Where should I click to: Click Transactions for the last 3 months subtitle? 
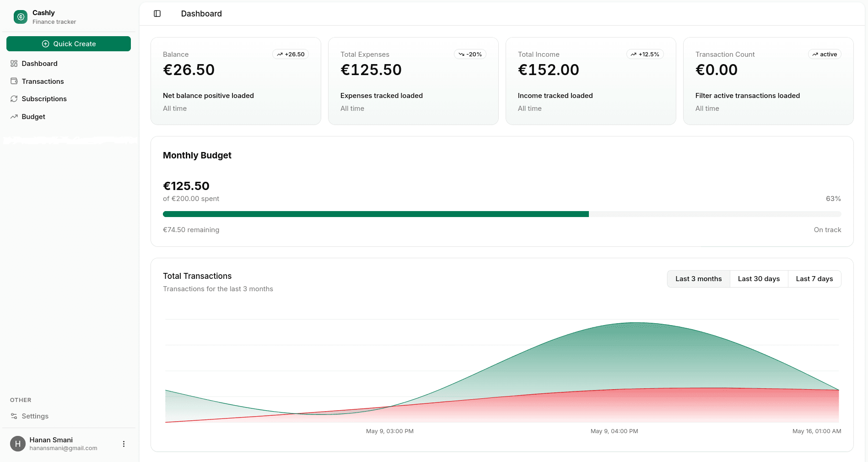[218, 289]
